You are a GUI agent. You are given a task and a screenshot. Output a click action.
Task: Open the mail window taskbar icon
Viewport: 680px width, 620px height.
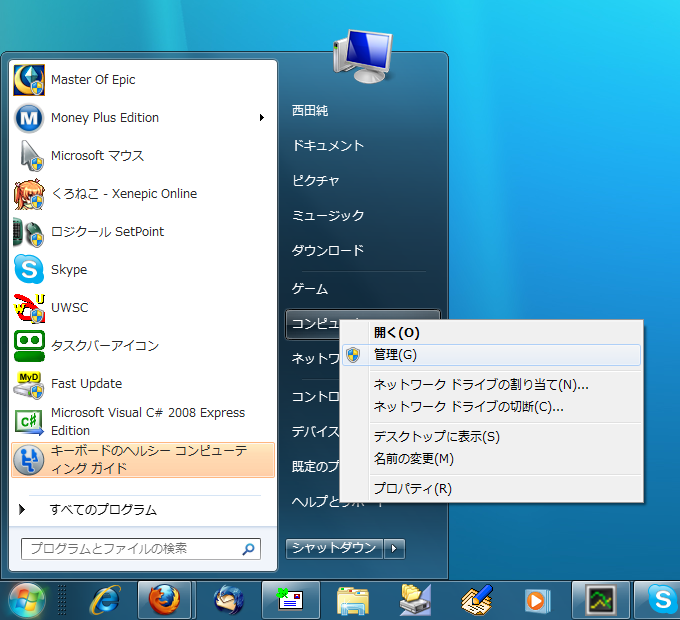click(291, 600)
